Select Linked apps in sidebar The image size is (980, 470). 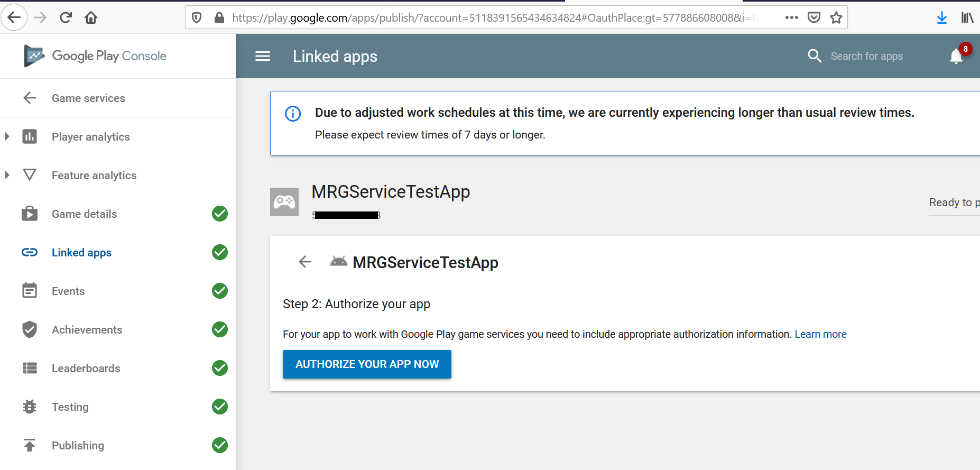(82, 253)
